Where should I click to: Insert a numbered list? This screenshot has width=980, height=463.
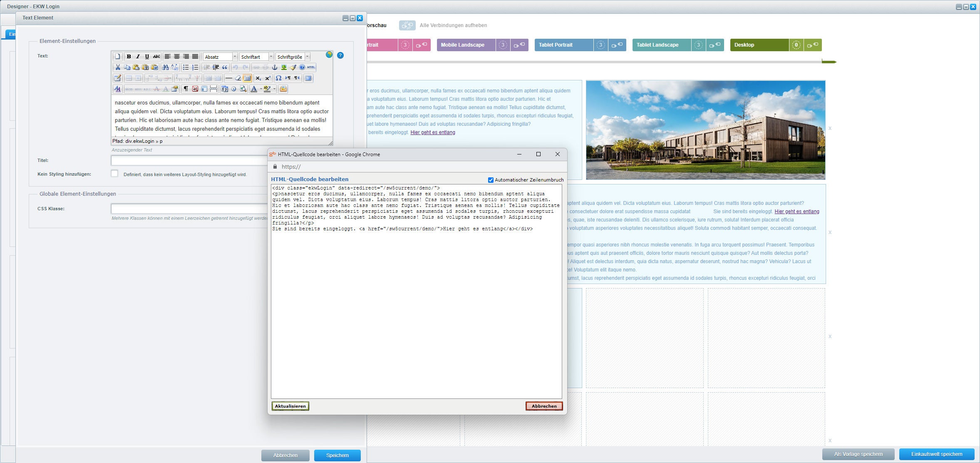point(195,67)
